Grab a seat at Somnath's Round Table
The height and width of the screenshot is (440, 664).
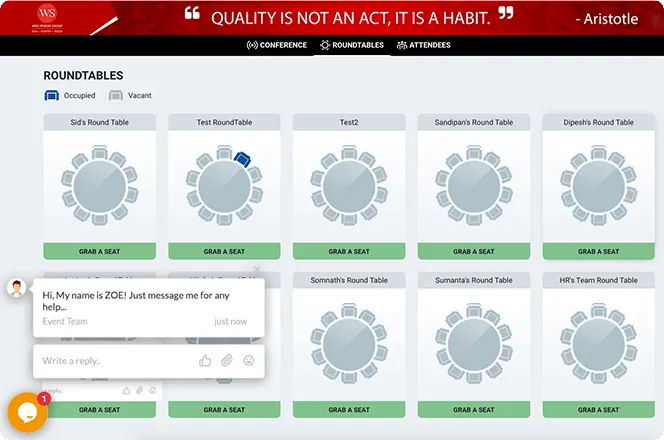(x=349, y=410)
